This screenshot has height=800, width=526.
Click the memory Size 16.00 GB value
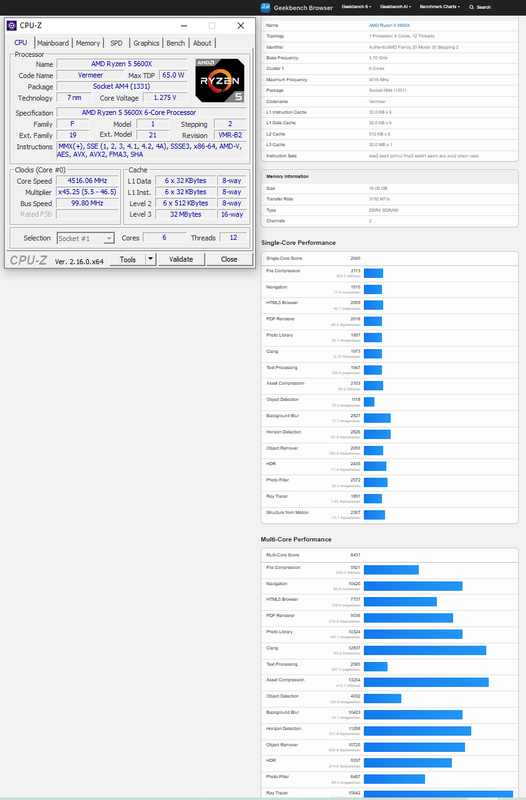click(x=378, y=188)
